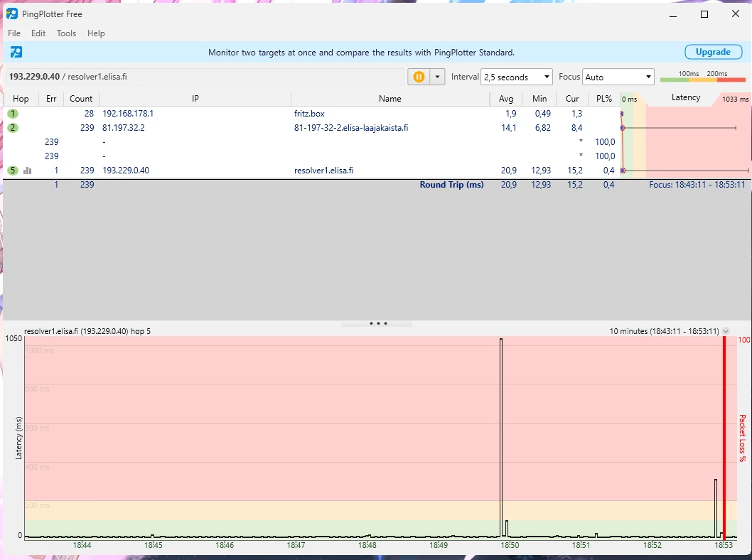Select resolver1.elisa.fi name in hop 5 row
Image resolution: width=752 pixels, height=560 pixels.
coord(323,171)
